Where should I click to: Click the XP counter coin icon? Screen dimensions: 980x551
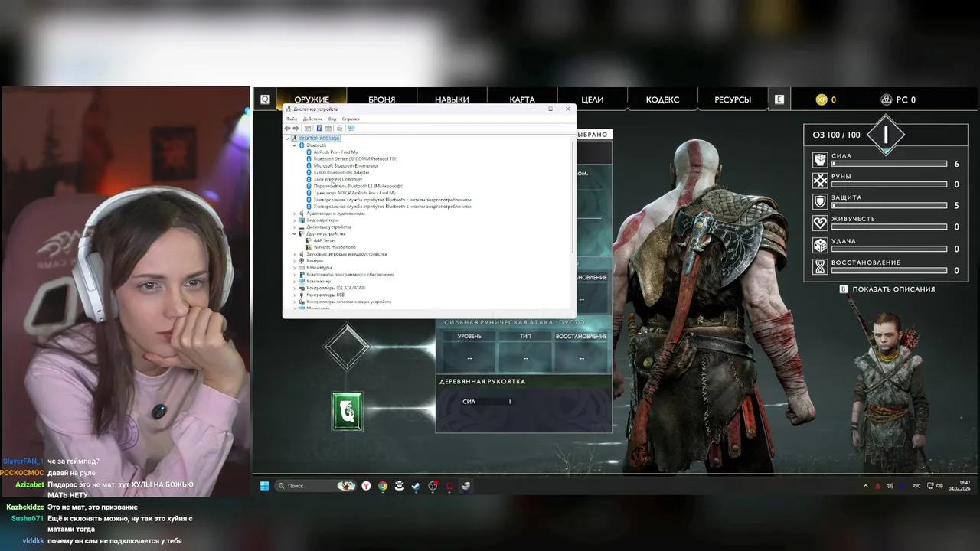point(822,99)
